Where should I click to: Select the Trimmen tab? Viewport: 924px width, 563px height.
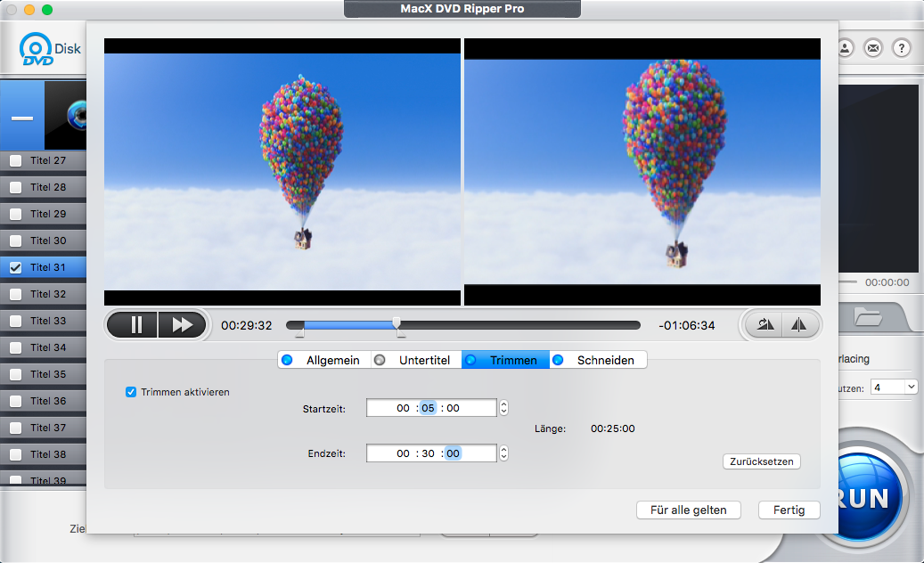coord(505,360)
